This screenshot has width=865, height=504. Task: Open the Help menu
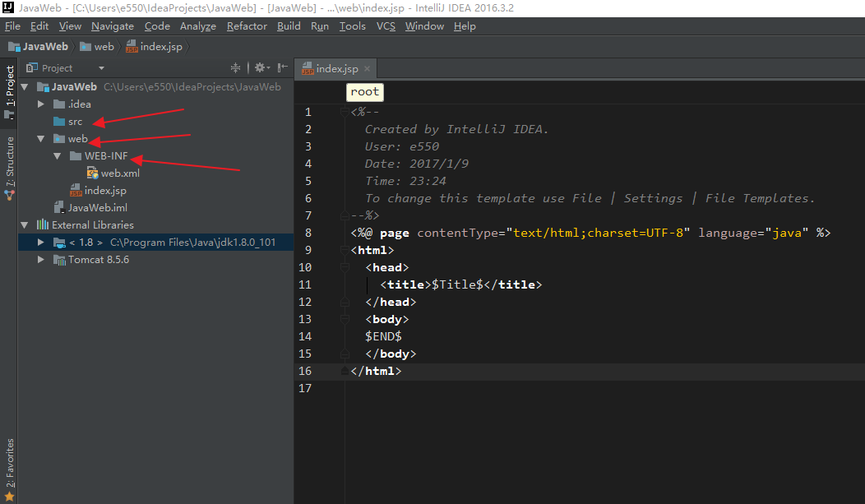(465, 26)
